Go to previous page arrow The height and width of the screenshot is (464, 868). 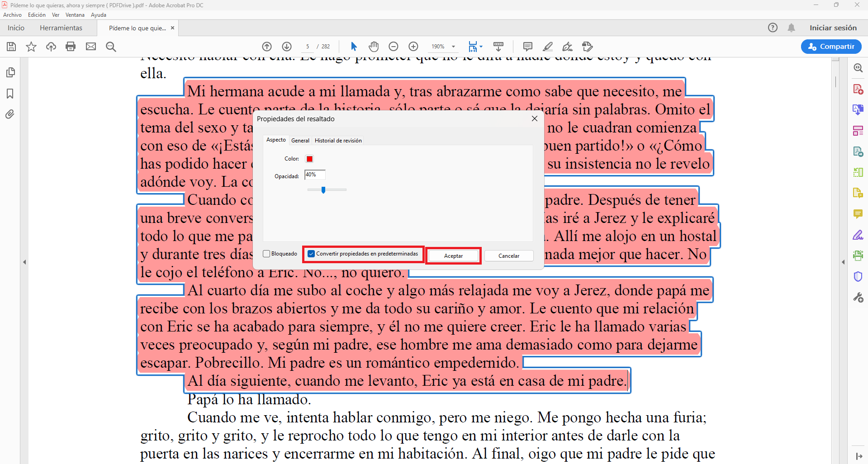pyautogui.click(x=267, y=47)
